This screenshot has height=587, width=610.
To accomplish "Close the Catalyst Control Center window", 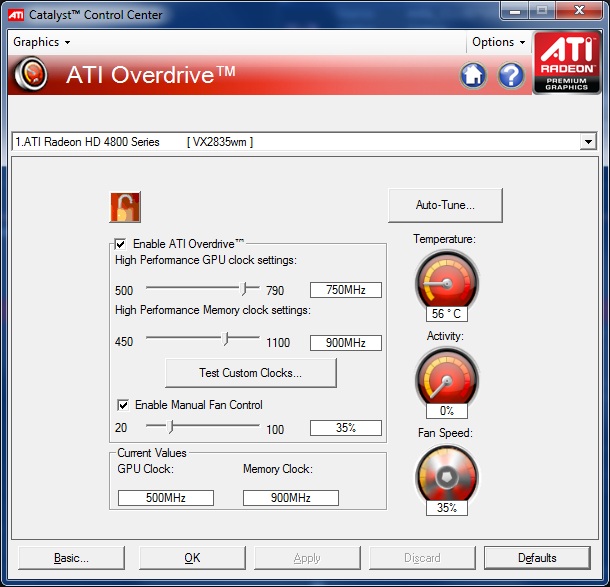I will coord(579,11).
